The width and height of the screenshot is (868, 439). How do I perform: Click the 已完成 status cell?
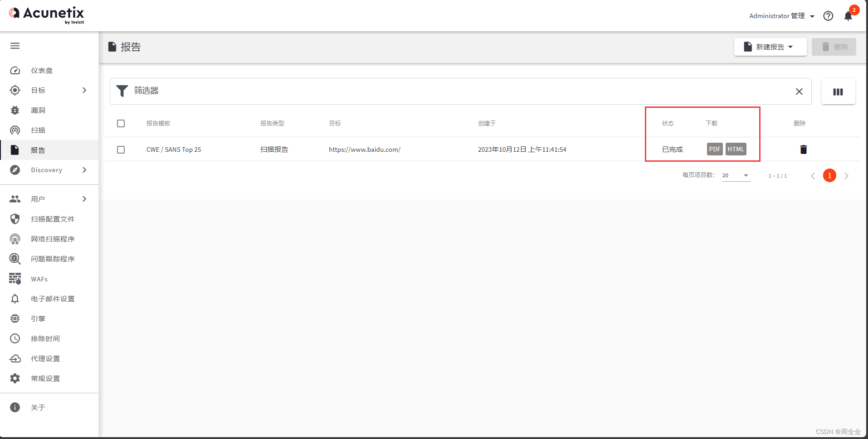[x=673, y=150]
